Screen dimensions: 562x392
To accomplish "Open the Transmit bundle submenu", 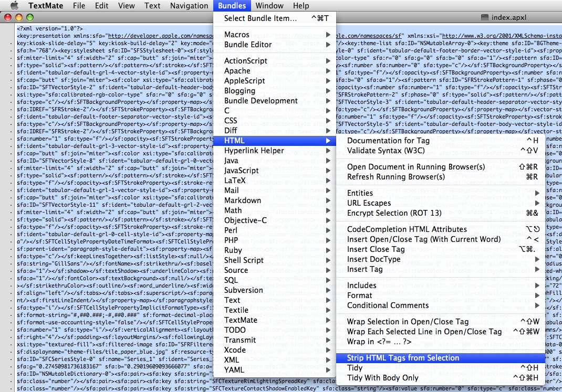I will click(275, 340).
